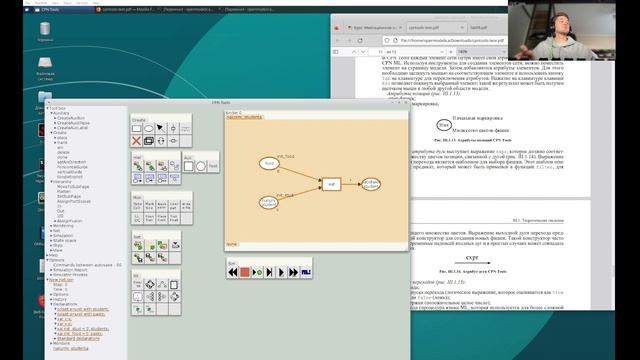Expand the Simulation tree node
The height and width of the screenshot is (360, 640).
51,236
